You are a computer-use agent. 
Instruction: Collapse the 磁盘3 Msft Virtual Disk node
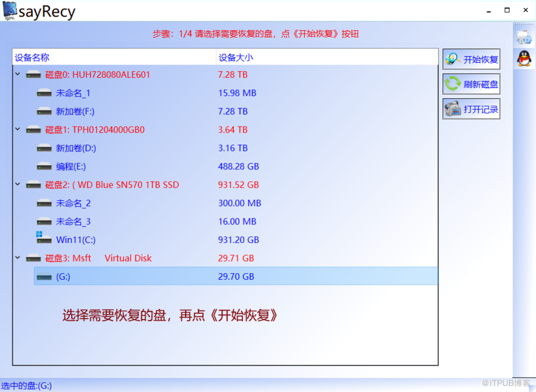pyautogui.click(x=17, y=258)
